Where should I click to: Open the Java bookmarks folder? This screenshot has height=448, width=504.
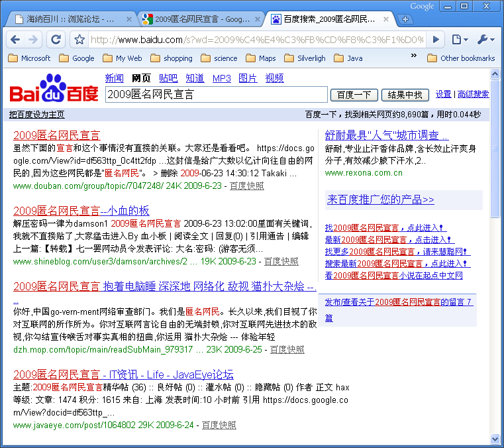[348, 58]
